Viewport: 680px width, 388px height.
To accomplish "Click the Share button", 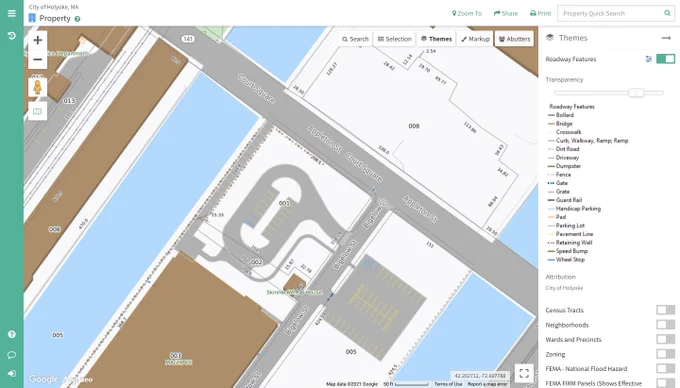I will click(x=506, y=13).
